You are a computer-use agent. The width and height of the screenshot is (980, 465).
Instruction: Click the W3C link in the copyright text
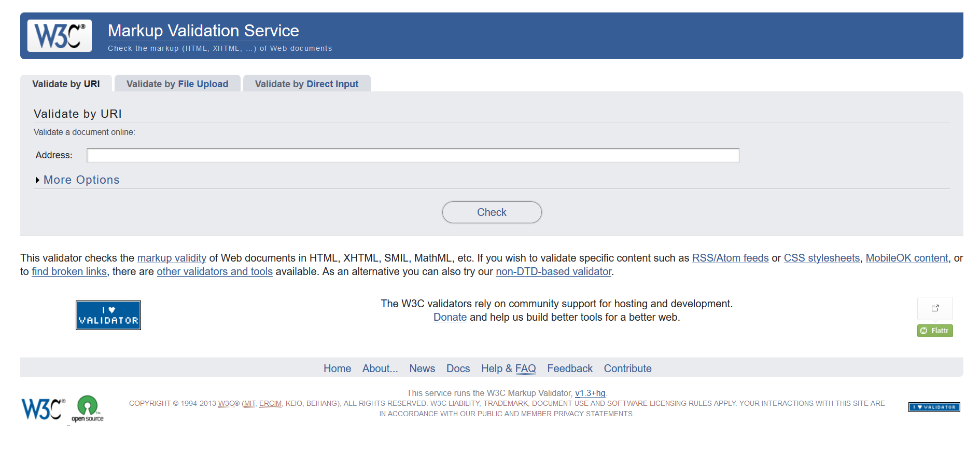coord(227,403)
